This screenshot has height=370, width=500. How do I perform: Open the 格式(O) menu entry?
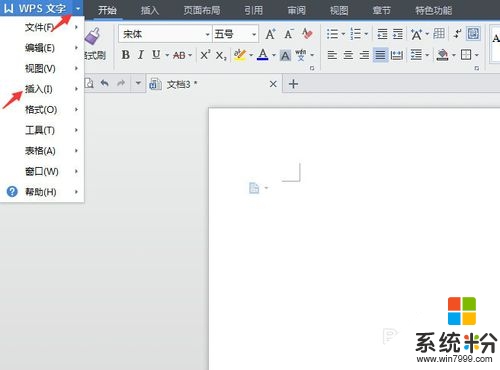click(42, 110)
